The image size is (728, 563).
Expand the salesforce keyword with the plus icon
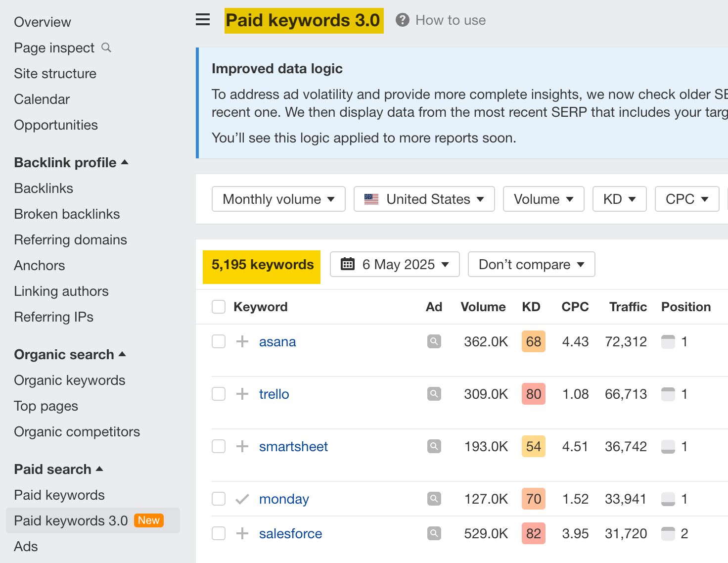[x=242, y=533]
